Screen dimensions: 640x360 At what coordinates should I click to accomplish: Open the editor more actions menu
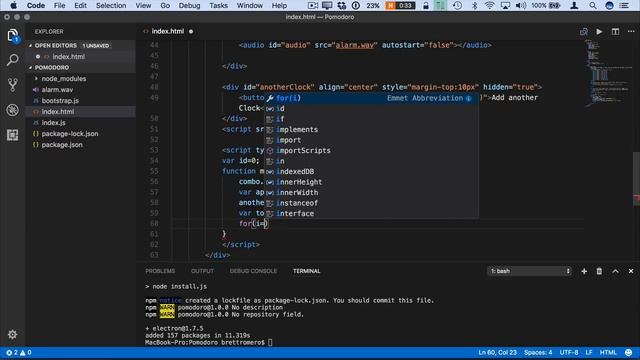(631, 31)
